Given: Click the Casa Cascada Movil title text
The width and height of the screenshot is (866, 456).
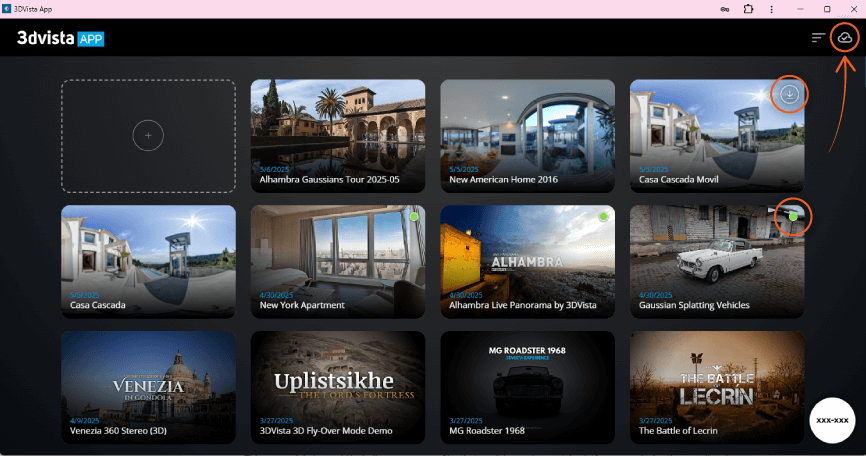Looking at the screenshot, I should click(678, 179).
